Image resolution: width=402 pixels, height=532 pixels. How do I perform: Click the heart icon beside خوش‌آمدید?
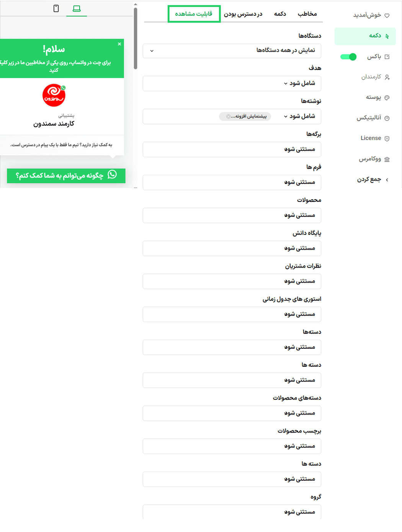point(387,16)
